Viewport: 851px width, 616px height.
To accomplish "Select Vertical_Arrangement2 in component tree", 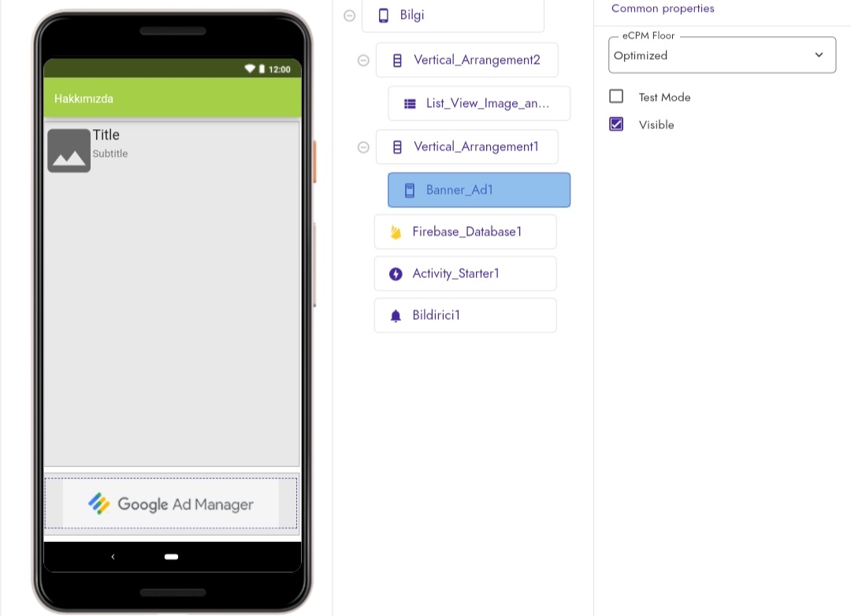I will pyautogui.click(x=466, y=60).
